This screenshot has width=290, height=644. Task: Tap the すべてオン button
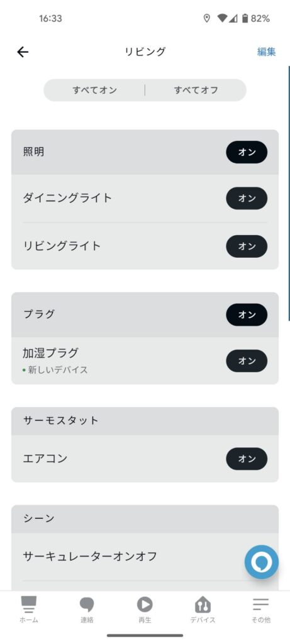tap(94, 90)
